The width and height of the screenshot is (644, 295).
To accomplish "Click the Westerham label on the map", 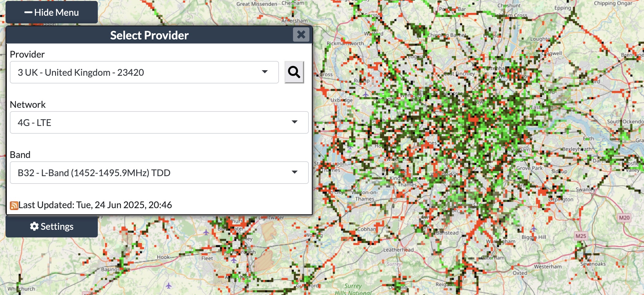I will [548, 267].
